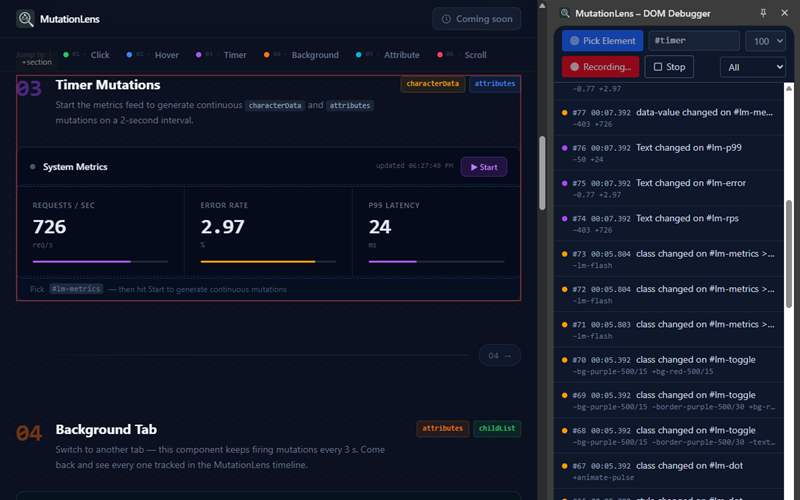800x500 pixels.
Task: Open the 100 entries limit dropdown
Action: point(765,41)
